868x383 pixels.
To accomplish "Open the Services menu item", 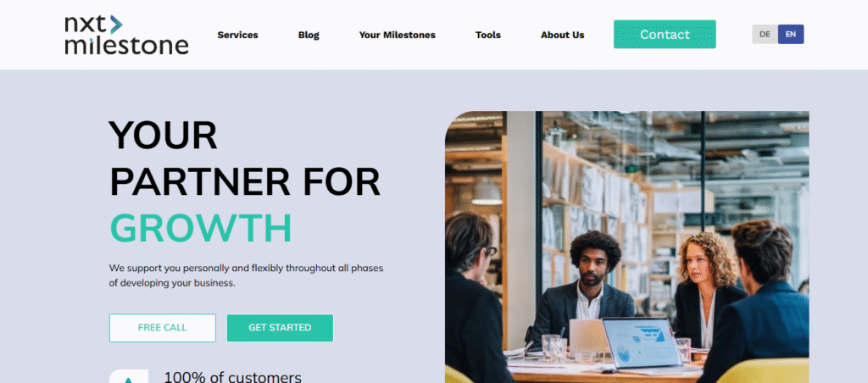I will coord(237,35).
